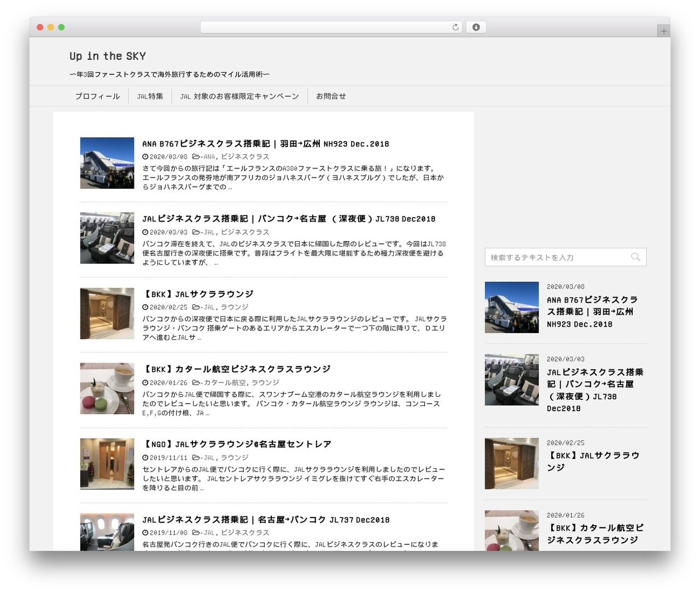Click macaron and coffee thumbnail in main list
The image size is (700, 593).
[107, 388]
